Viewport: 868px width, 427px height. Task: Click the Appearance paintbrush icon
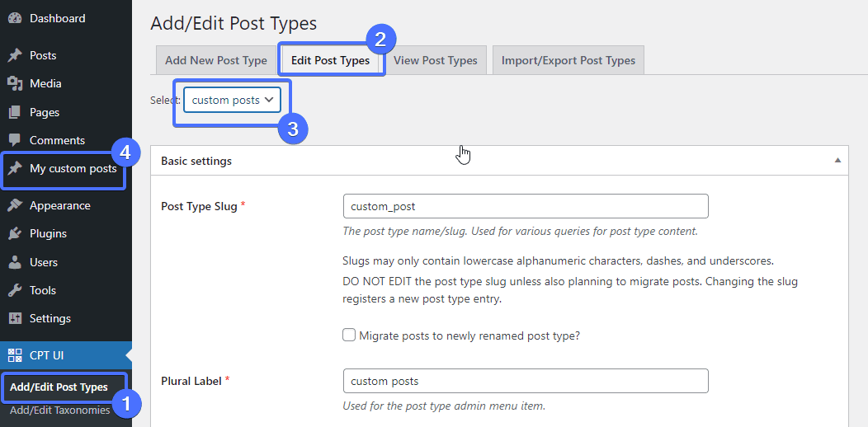pyautogui.click(x=15, y=205)
